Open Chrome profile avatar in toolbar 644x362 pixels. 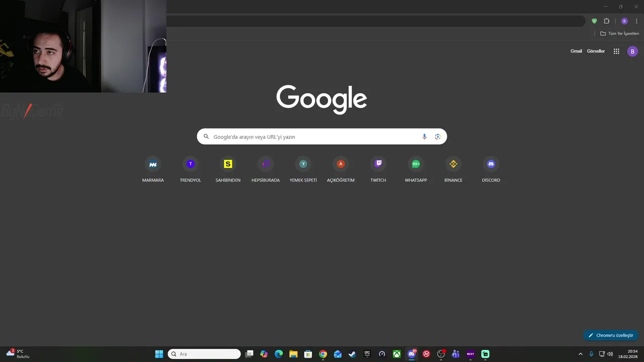(624, 21)
